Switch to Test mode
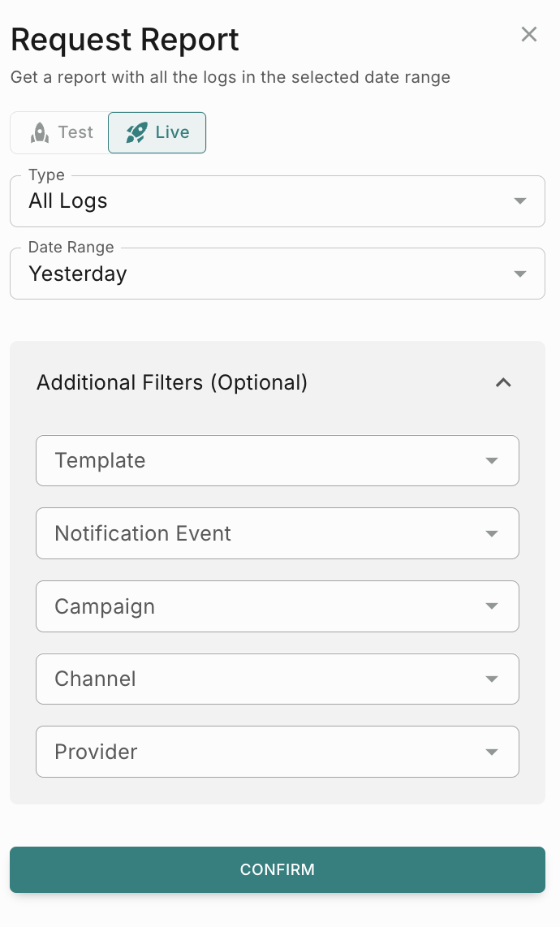This screenshot has width=560, height=927. coord(60,132)
